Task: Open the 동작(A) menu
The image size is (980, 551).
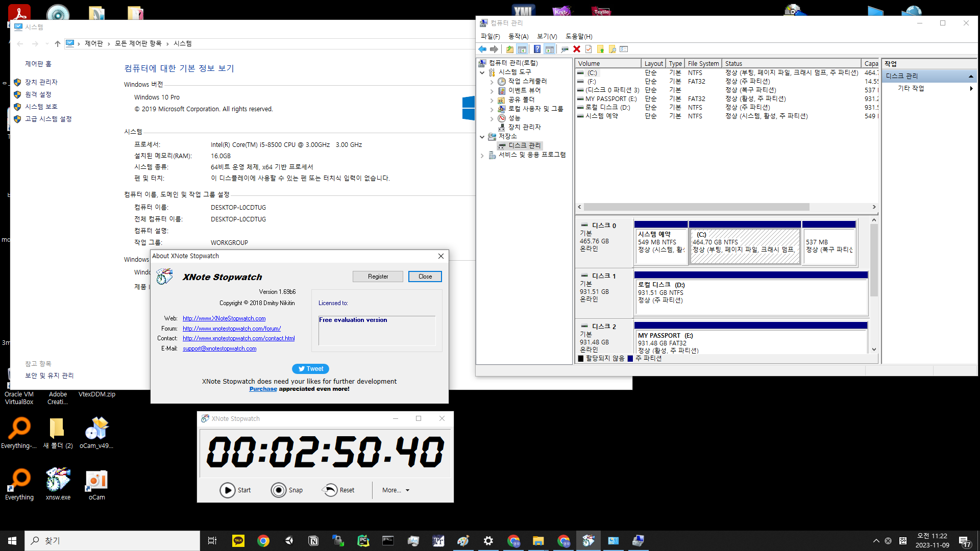Action: pos(518,36)
